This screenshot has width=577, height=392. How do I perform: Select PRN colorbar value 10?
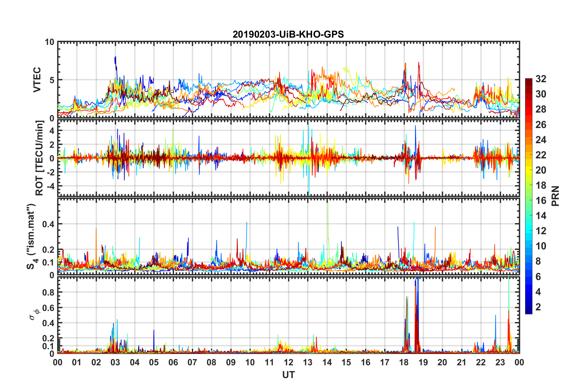[x=541, y=246]
